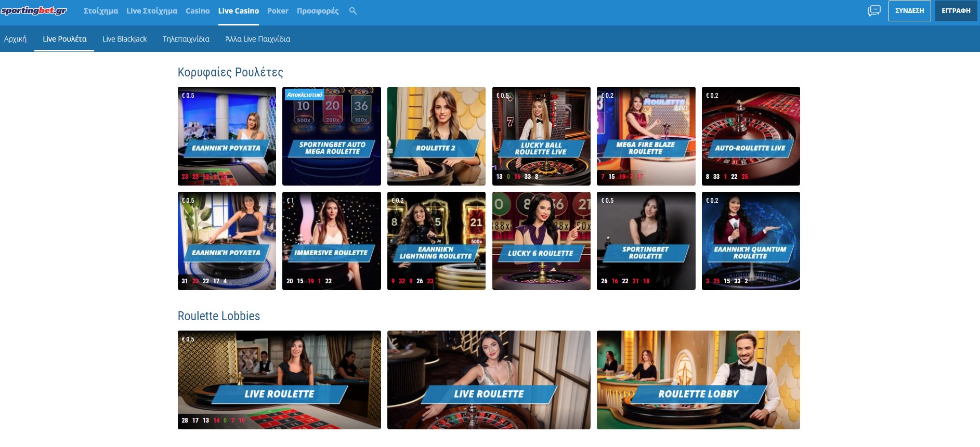Click the ΣΥΝΔΕΣΗ login button
The width and height of the screenshot is (980, 447).
(909, 11)
